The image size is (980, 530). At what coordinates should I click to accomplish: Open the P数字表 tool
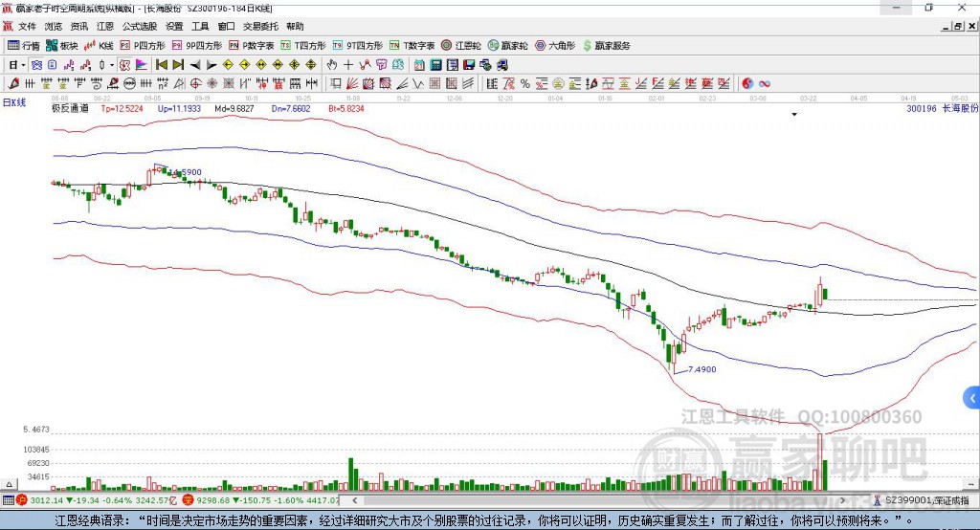252,46
